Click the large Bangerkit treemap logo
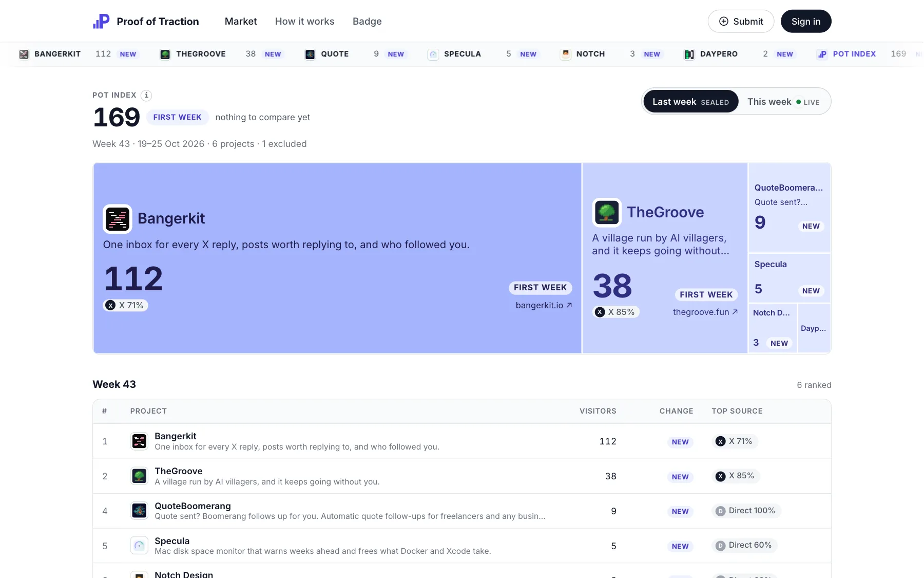The image size is (924, 578). [118, 219]
